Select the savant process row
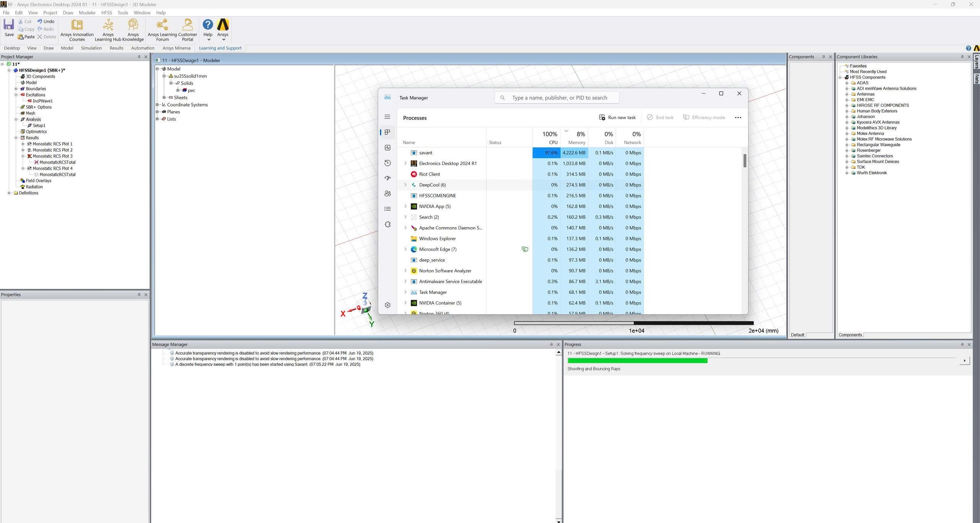The image size is (980, 523). click(x=521, y=152)
